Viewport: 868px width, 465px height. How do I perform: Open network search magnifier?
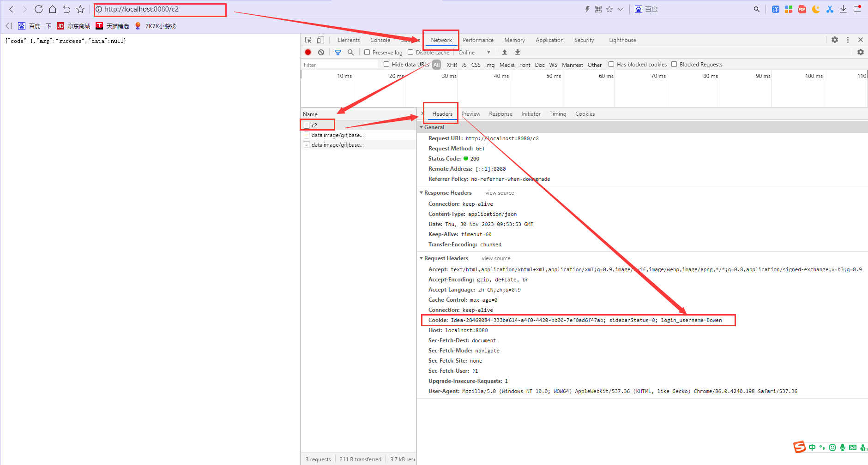pos(351,53)
